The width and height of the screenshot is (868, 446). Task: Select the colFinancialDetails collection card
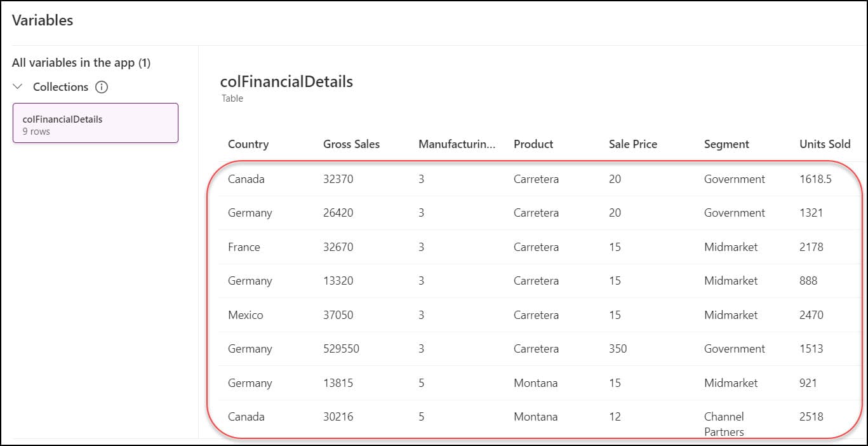(95, 123)
